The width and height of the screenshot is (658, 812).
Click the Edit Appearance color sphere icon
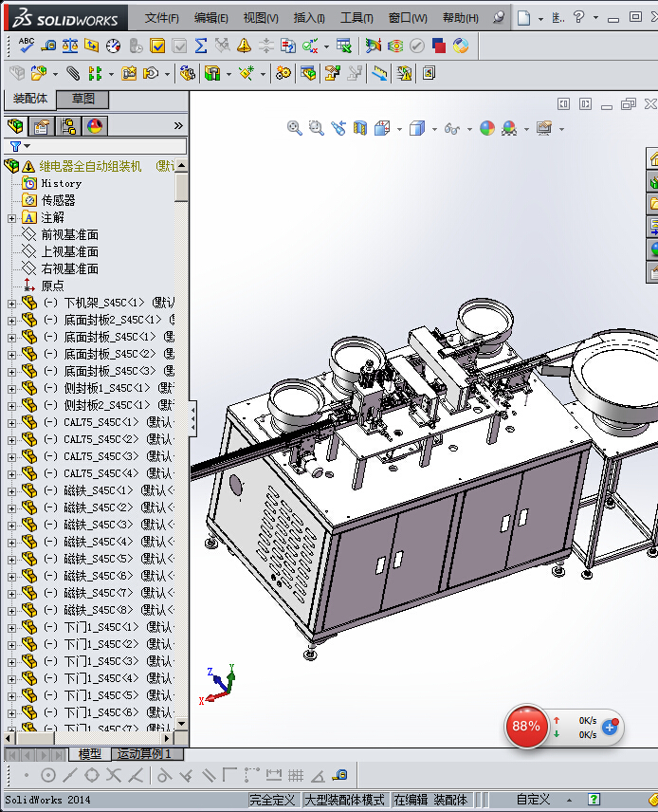coord(487,128)
